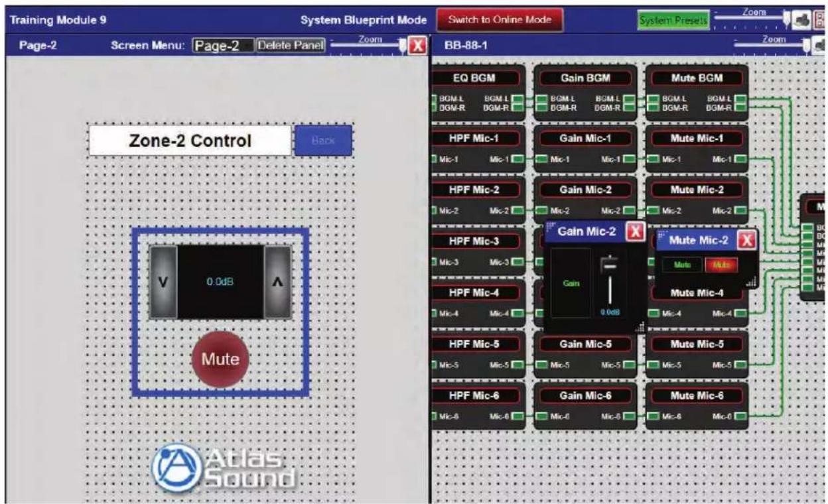This screenshot has height=504, width=828.
Task: Select the HPF Mic-6 block header
Action: pyautogui.click(x=475, y=396)
